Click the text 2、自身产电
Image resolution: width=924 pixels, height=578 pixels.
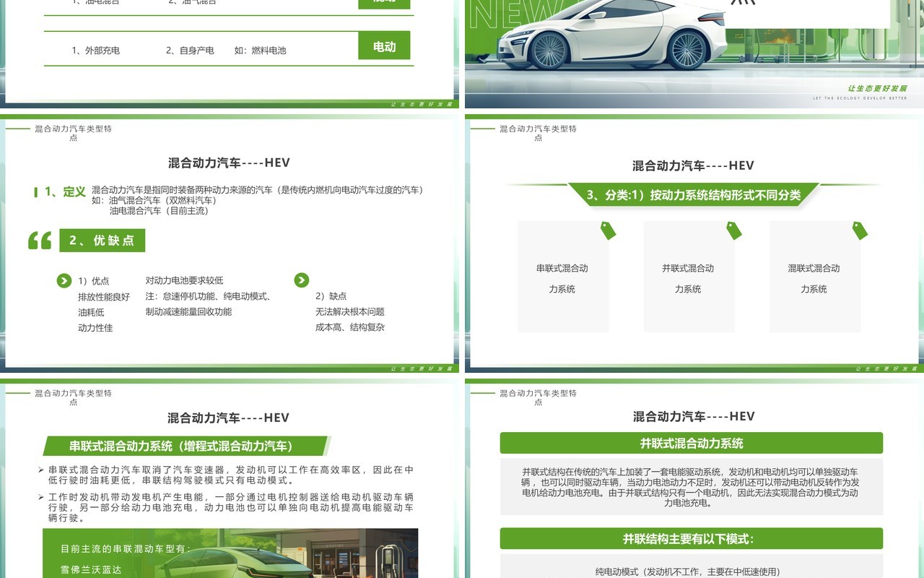tap(190, 51)
